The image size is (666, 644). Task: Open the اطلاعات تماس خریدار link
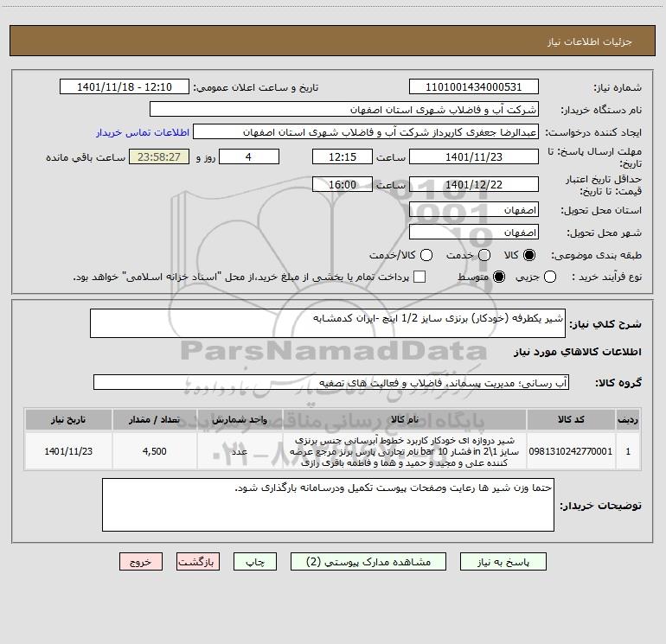tap(143, 132)
